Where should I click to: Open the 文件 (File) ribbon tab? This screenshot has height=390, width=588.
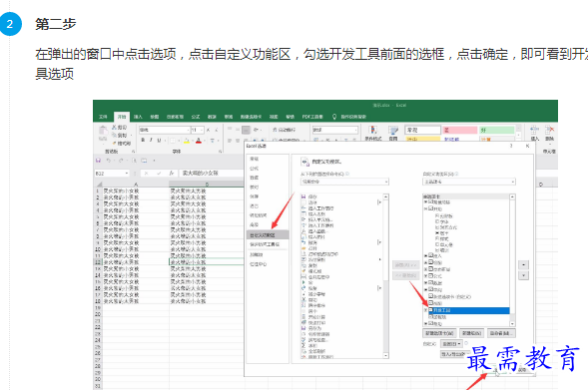(103, 117)
